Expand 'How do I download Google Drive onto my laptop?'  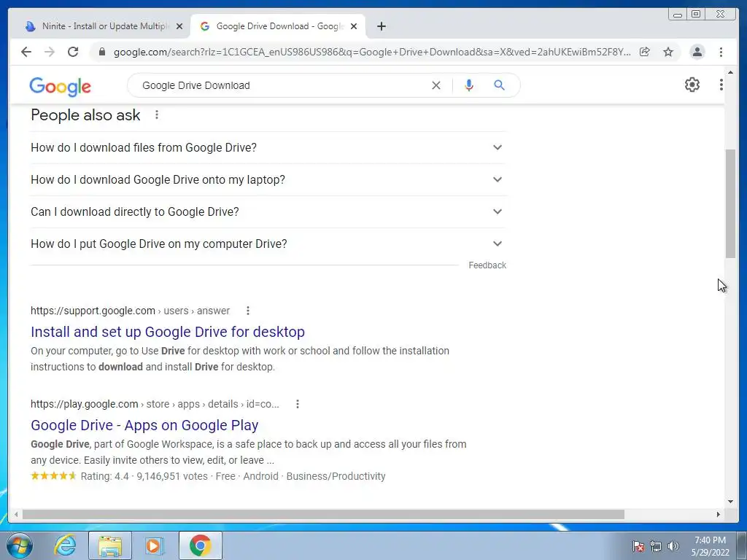point(268,179)
